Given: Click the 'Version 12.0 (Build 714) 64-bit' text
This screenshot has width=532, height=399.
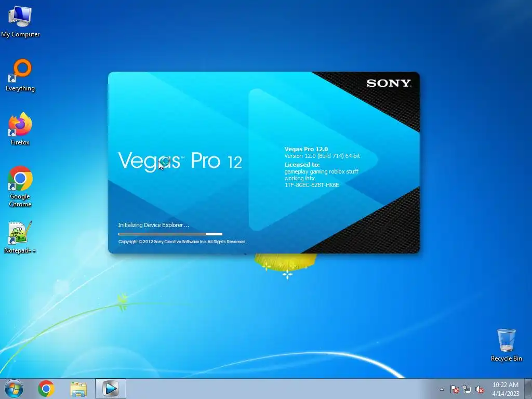Looking at the screenshot, I should point(322,156).
